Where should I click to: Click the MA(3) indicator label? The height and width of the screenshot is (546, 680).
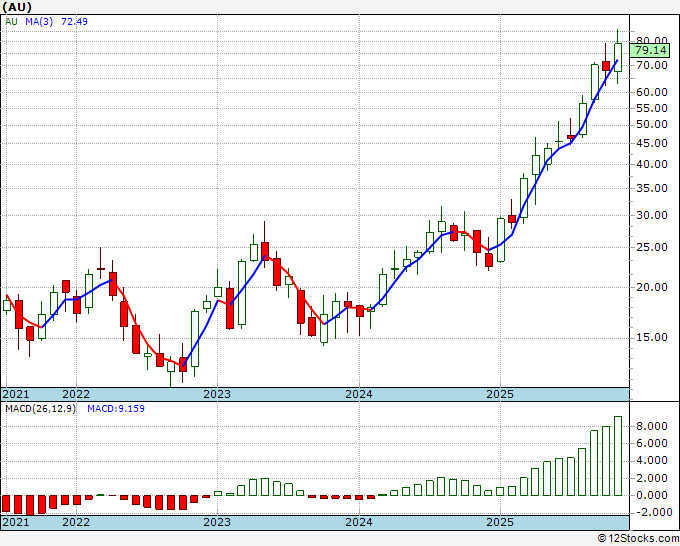pos(39,22)
